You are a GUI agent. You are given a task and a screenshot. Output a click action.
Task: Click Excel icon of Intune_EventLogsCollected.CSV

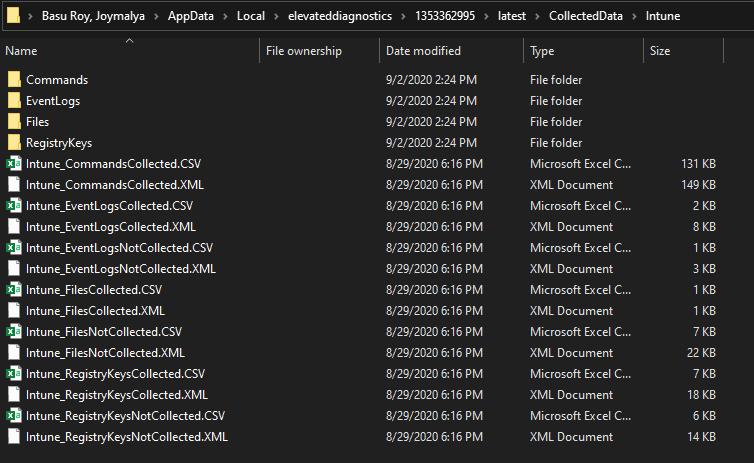pyautogui.click(x=14, y=206)
